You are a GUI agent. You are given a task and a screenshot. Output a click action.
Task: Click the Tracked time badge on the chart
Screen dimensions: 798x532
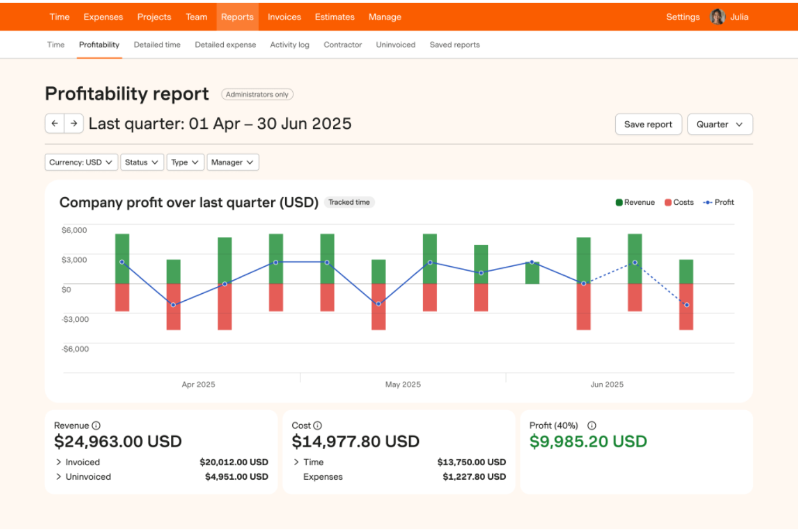point(349,202)
